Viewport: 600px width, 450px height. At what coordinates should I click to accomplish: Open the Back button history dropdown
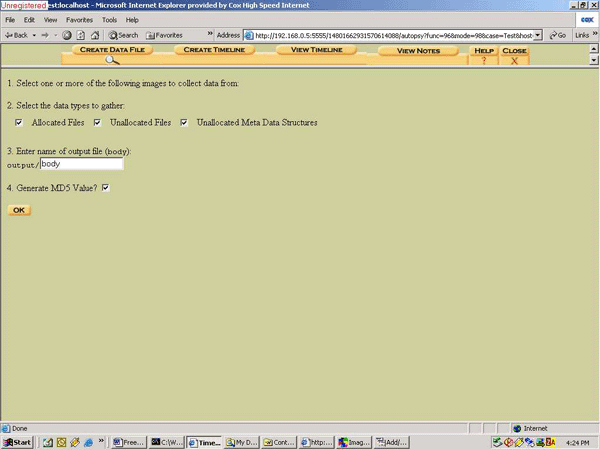click(35, 35)
